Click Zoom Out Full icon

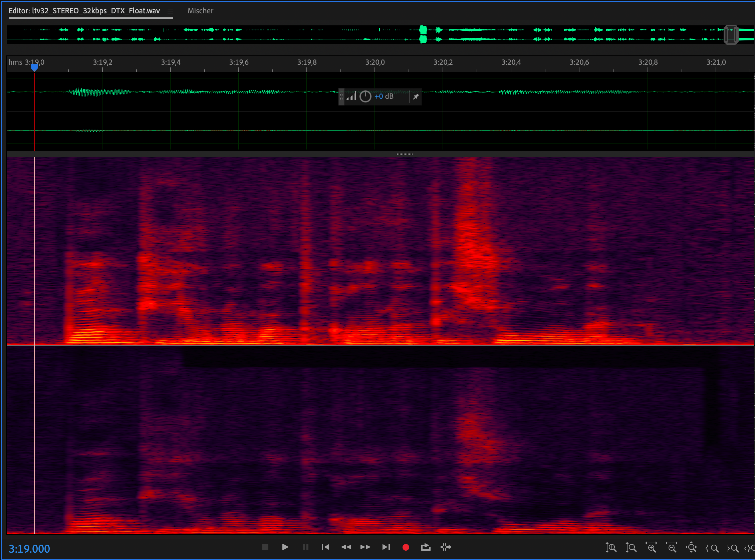[691, 547]
